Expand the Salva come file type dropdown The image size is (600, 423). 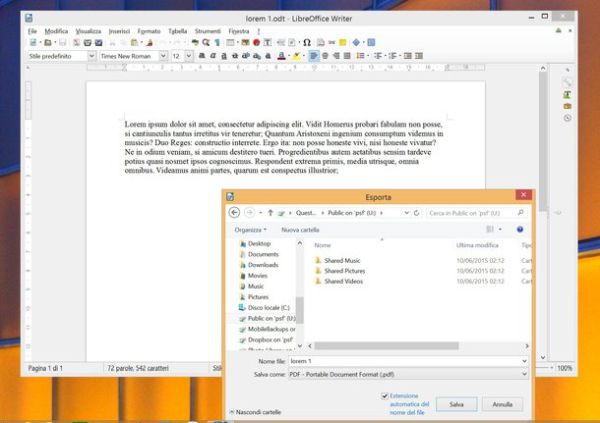(524, 373)
